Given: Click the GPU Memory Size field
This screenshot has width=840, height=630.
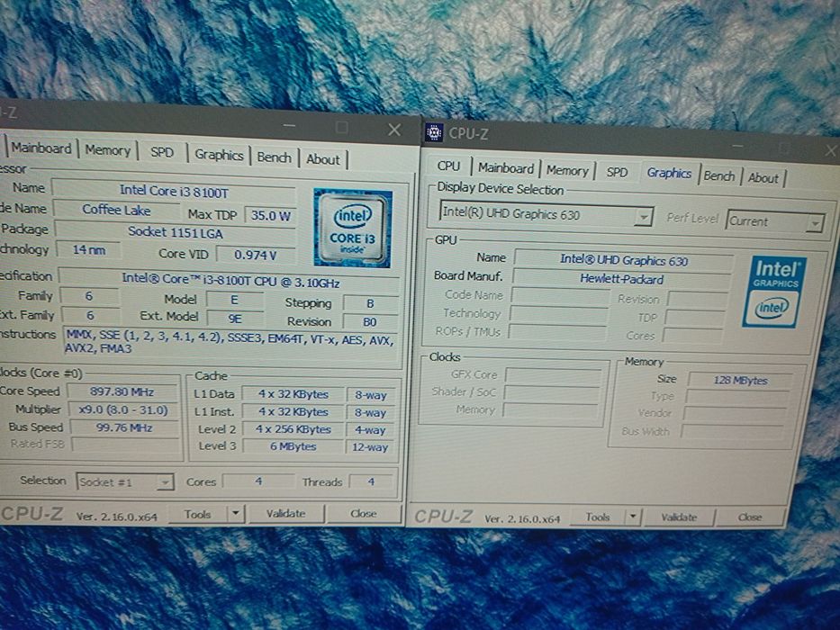Looking at the screenshot, I should coord(738,381).
